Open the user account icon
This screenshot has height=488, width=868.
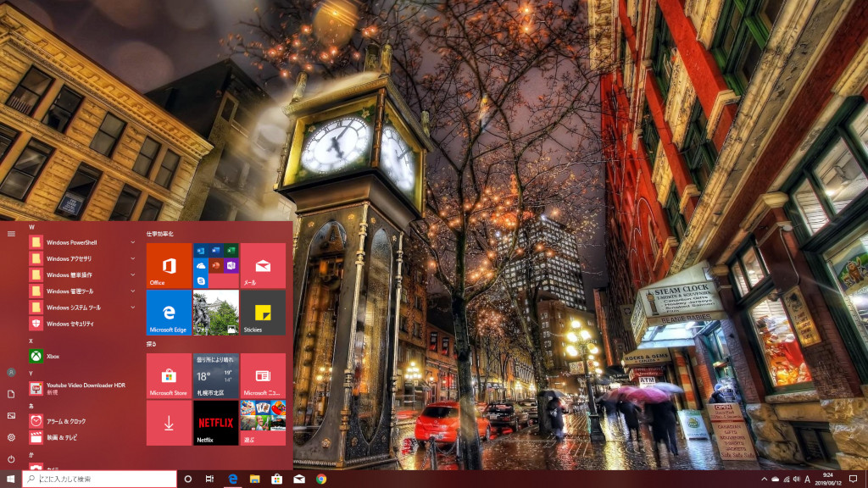(x=11, y=373)
